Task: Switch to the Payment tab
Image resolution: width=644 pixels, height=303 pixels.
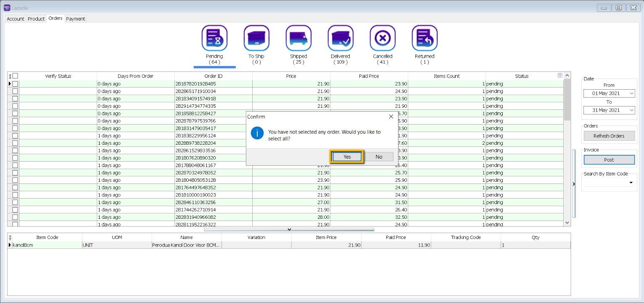Action: (x=76, y=19)
